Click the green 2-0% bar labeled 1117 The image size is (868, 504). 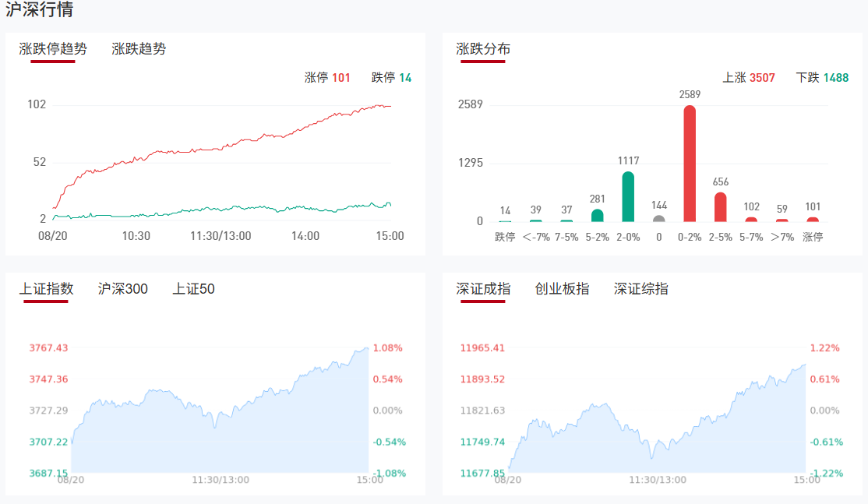click(628, 196)
